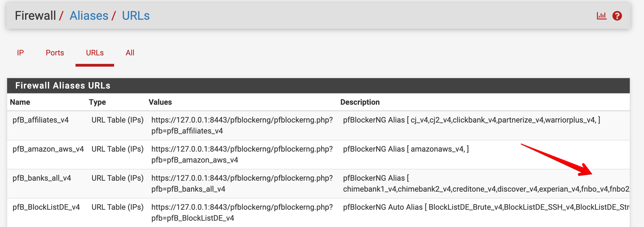The height and width of the screenshot is (227, 644).
Task: Select the URLs tab
Action: [x=95, y=53]
